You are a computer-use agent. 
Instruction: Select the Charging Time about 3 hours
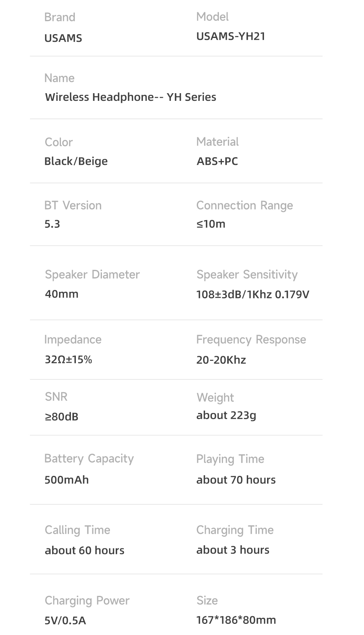(233, 550)
